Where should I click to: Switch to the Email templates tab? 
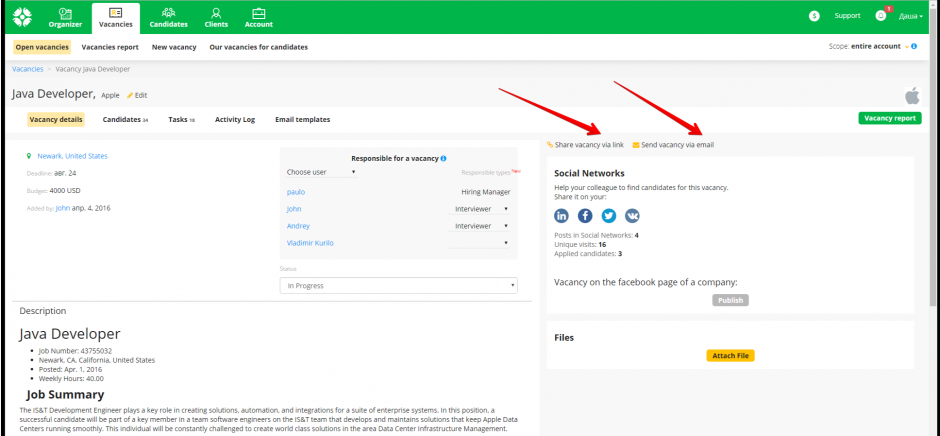(x=302, y=120)
